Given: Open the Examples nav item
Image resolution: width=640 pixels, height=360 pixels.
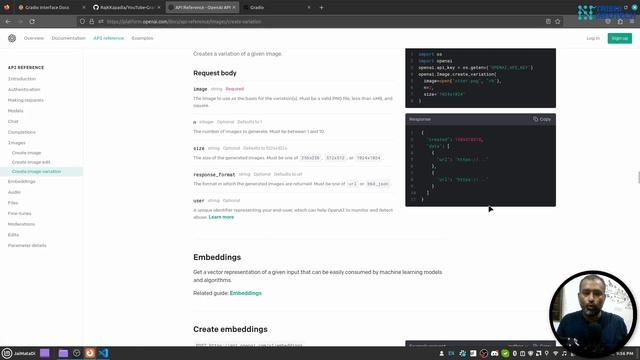Looking at the screenshot, I should coord(142,38).
